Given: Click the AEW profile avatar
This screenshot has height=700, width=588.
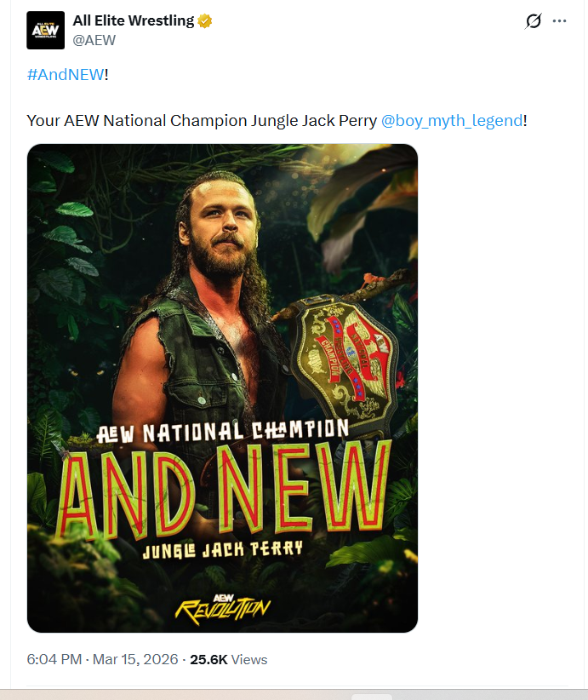Looking at the screenshot, I should pyautogui.click(x=45, y=30).
